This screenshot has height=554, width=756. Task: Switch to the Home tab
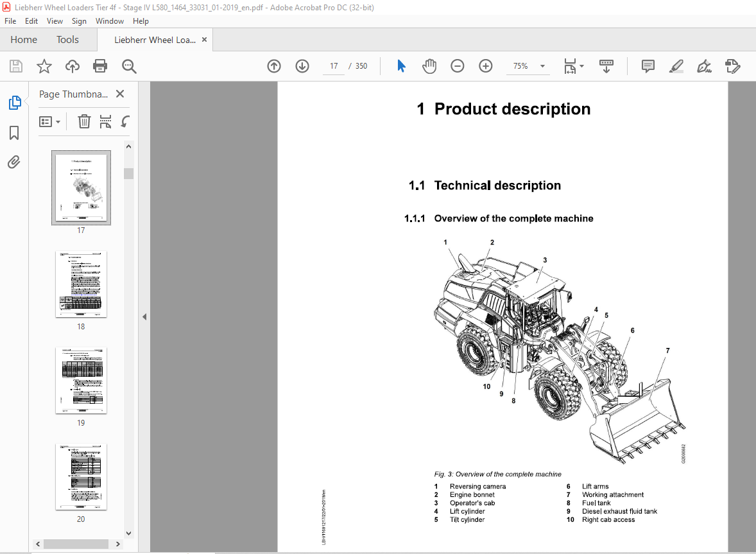[24, 40]
